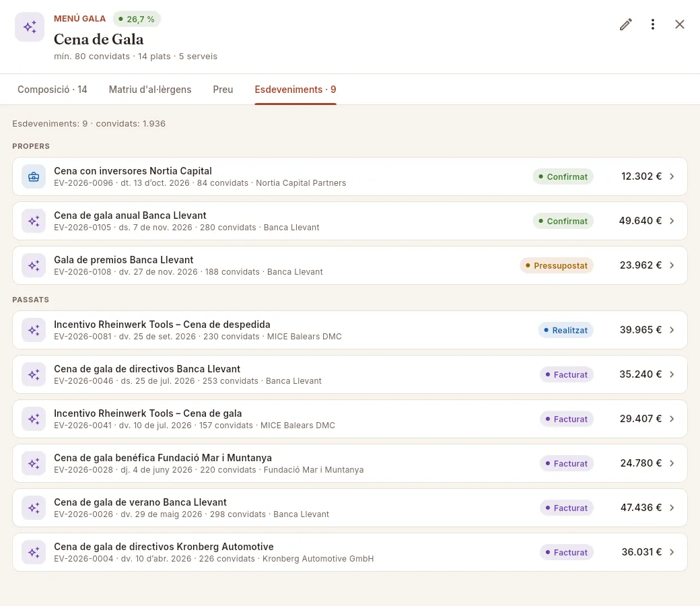The width and height of the screenshot is (700, 606).
Task: Open Incentivo Rheinwerk Tools – Cena de gala
Action: coord(349,419)
